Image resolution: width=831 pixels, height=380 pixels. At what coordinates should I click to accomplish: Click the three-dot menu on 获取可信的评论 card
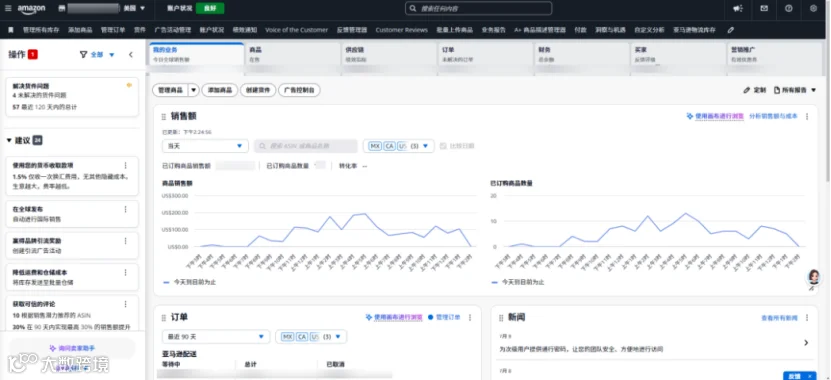click(x=126, y=304)
